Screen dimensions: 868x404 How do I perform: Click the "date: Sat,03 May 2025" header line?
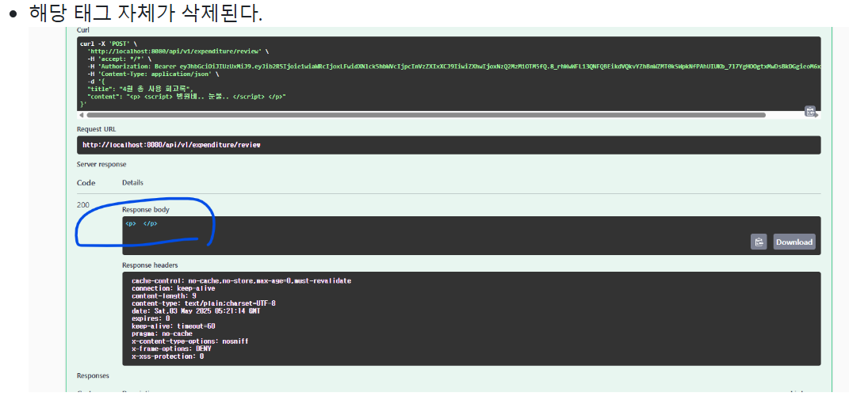tap(196, 311)
